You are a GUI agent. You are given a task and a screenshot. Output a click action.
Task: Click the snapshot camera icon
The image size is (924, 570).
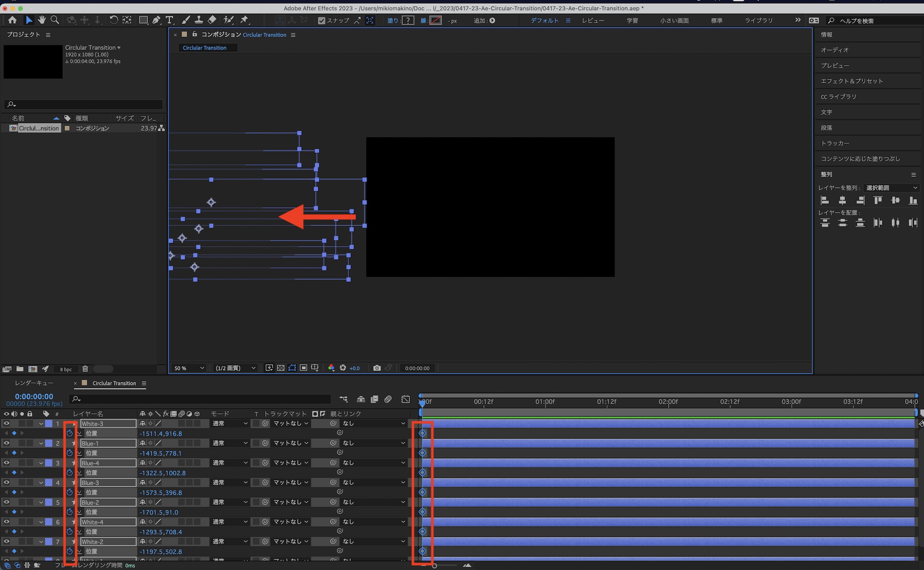pyautogui.click(x=377, y=368)
